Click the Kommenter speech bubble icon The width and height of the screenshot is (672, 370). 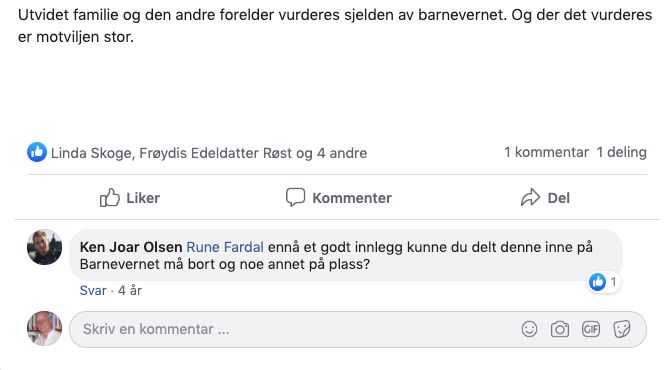pos(295,197)
